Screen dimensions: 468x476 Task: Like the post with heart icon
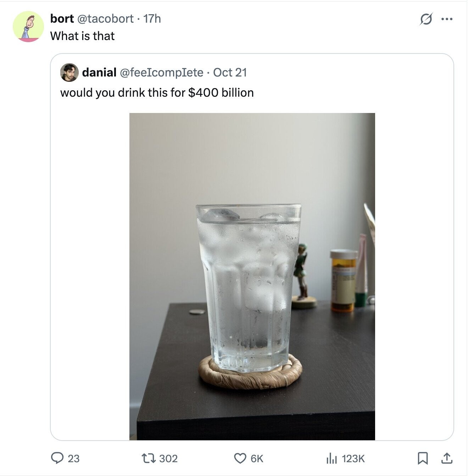pyautogui.click(x=240, y=458)
